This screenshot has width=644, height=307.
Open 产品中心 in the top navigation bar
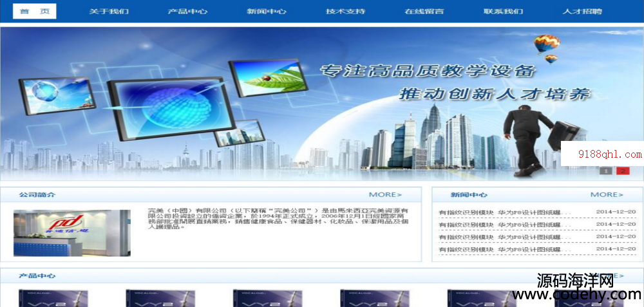tap(187, 11)
